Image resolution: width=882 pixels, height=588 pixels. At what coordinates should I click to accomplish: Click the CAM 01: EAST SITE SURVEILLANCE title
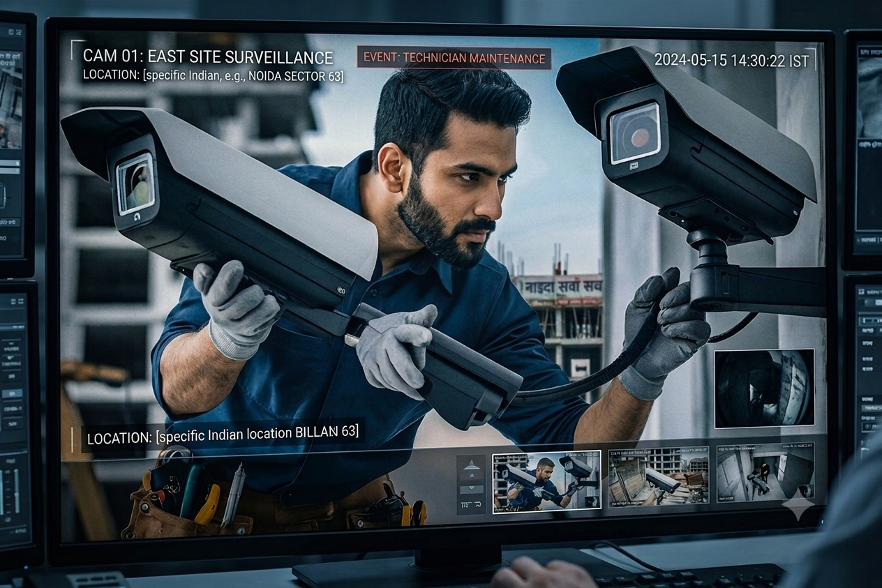coord(208,57)
